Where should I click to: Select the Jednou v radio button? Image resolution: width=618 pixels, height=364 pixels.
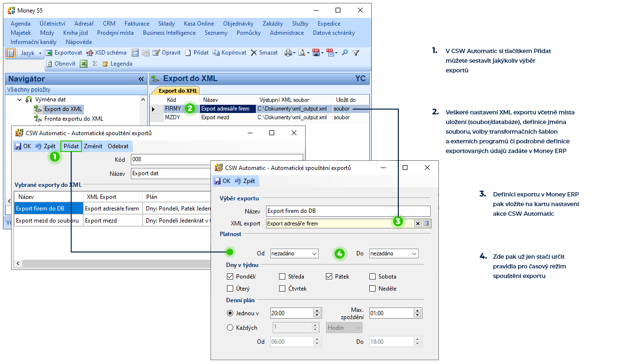click(x=230, y=313)
